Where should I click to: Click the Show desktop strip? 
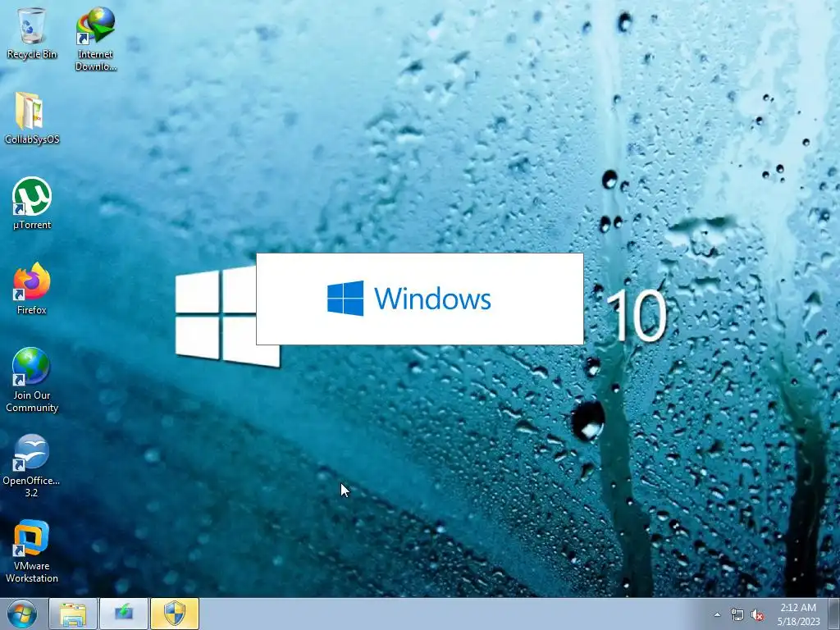coord(834,614)
